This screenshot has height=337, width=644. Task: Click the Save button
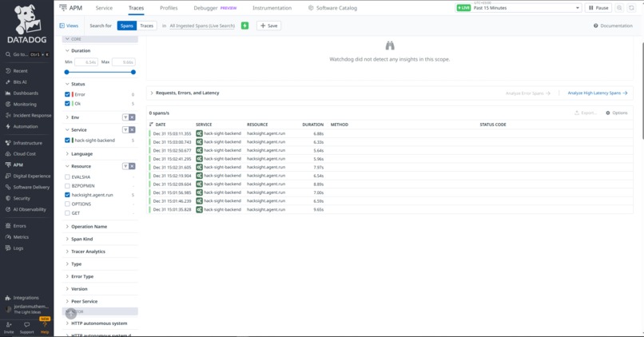point(269,26)
